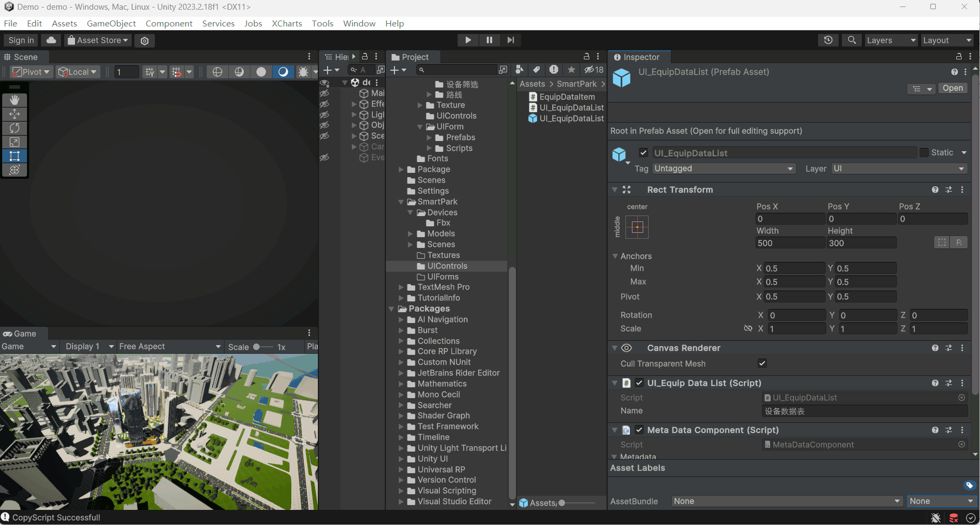This screenshot has width=980, height=525.
Task: Select the Hand view tool
Action: pos(15,100)
